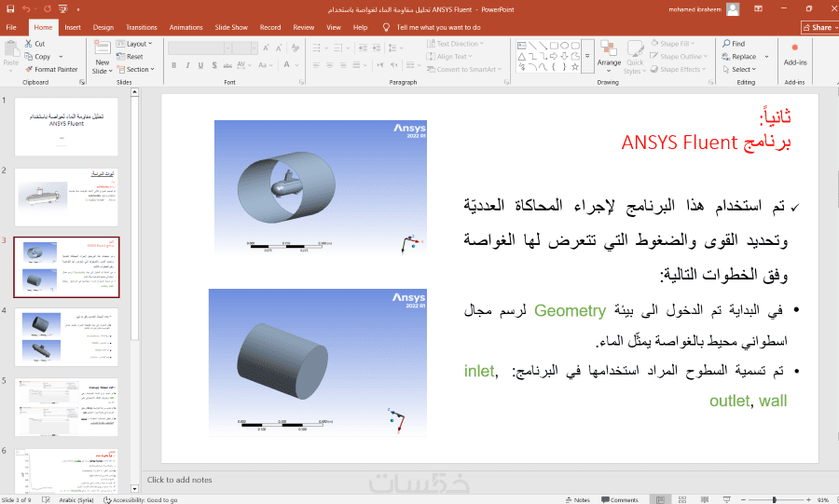The image size is (839, 504).
Task: Center the paragraph text
Action: pos(330,65)
